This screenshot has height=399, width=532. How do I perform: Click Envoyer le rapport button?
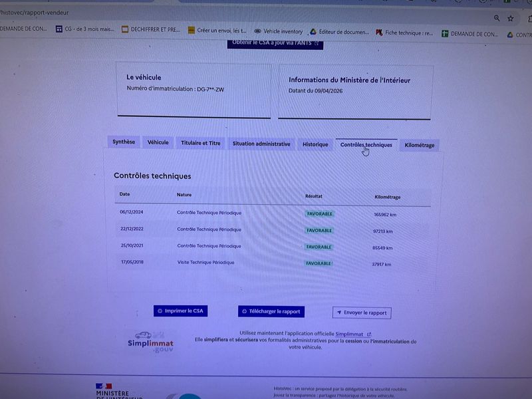click(x=362, y=313)
